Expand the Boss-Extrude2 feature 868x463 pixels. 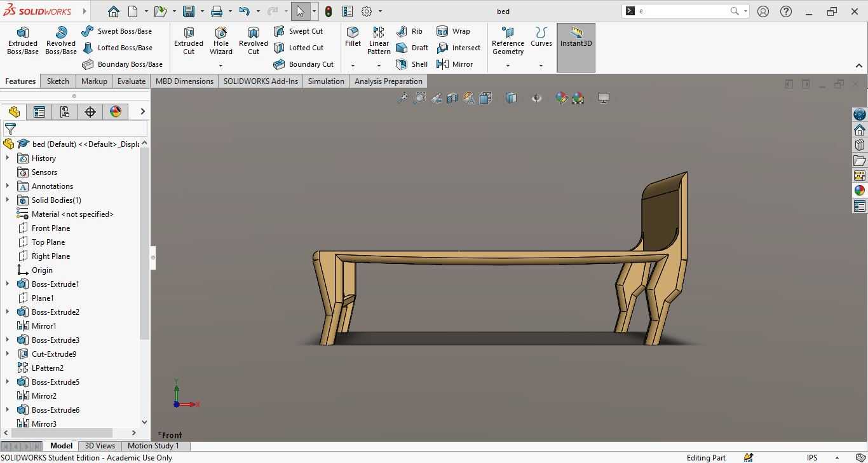pyautogui.click(x=8, y=312)
